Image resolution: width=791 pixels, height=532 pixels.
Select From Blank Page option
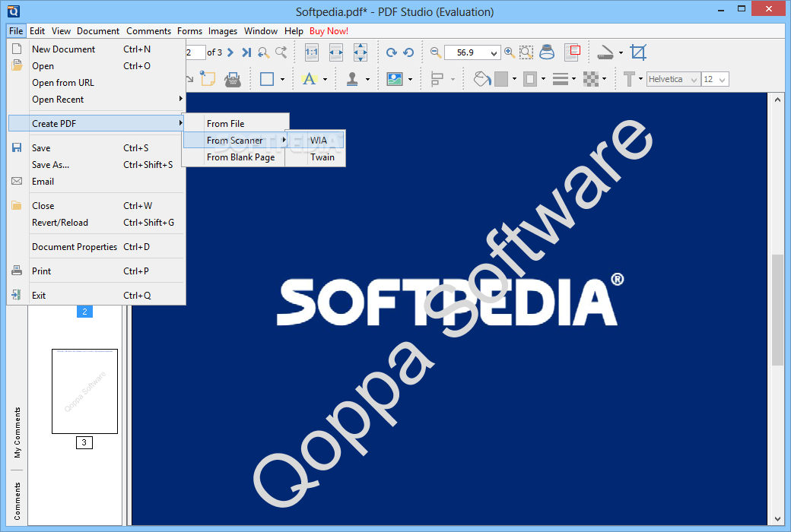(234, 157)
